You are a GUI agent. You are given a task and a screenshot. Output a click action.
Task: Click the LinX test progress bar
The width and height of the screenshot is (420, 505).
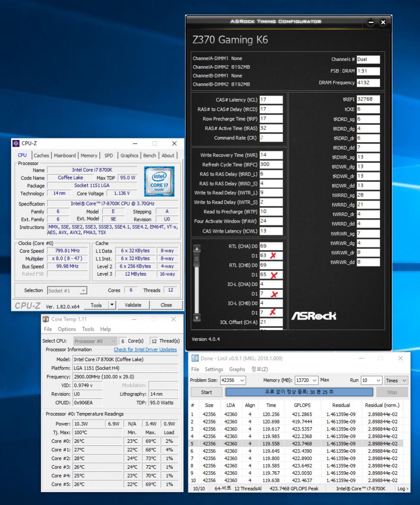tap(299, 392)
